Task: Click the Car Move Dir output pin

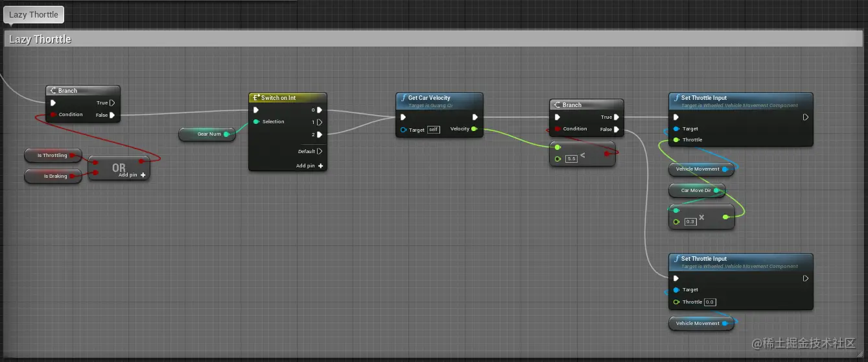Action: pos(716,191)
